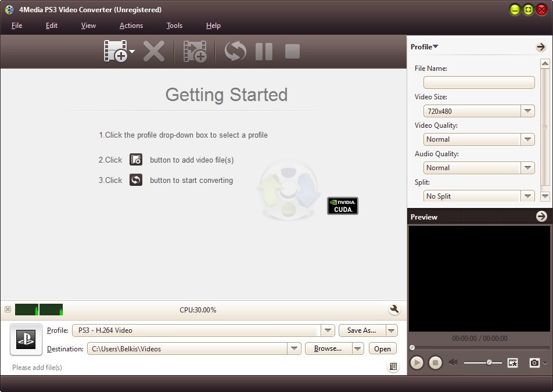Open the Browse dropdown arrow
Viewport: 553px width, 392px height.
(x=358, y=348)
